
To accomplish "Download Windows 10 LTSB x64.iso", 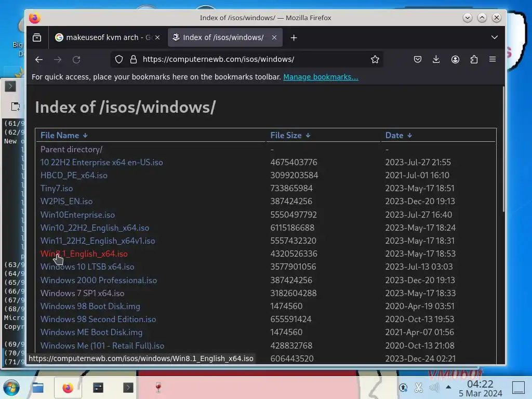I will (87, 267).
